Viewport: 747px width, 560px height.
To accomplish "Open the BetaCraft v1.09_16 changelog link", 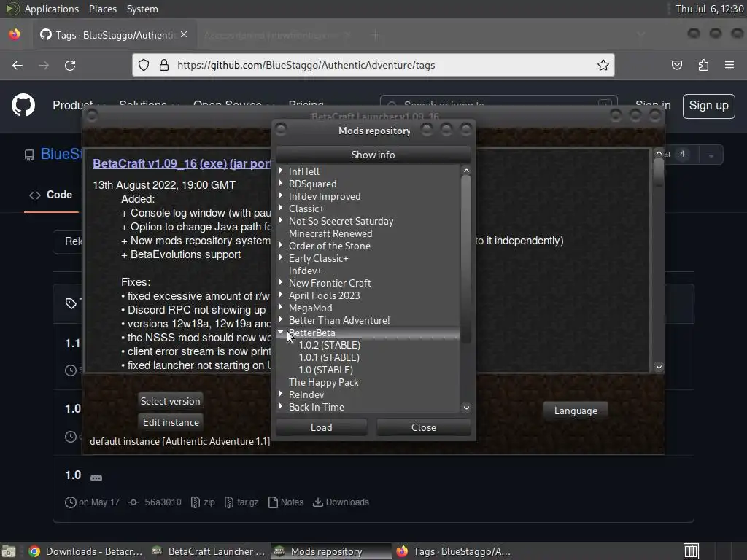I will pos(145,163).
